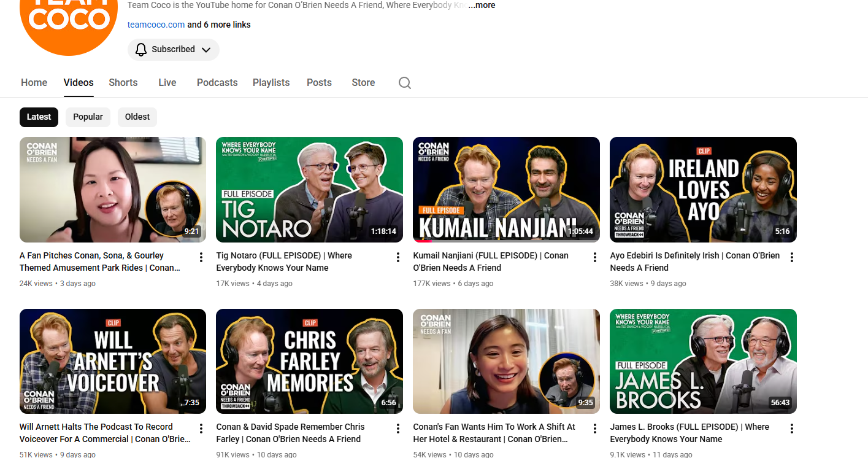The width and height of the screenshot is (868, 458).
Task: Open title: Tig Notaro (FULL EPISODE)
Action: click(x=284, y=262)
